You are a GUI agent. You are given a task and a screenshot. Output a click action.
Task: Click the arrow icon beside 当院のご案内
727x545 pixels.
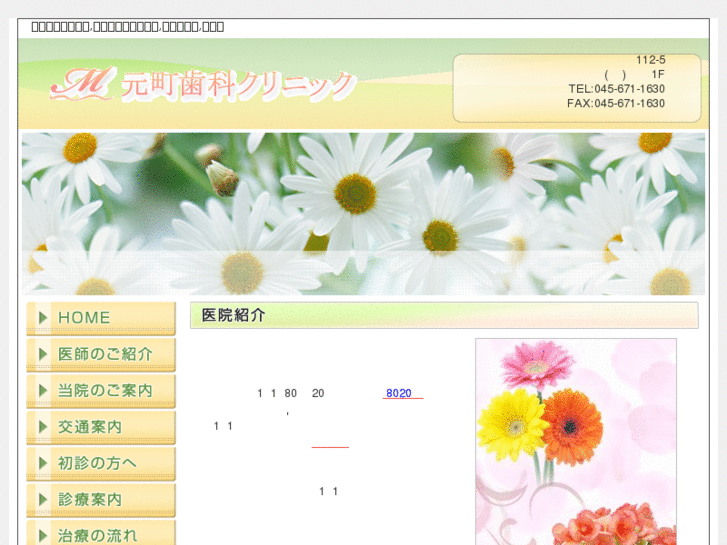[43, 391]
